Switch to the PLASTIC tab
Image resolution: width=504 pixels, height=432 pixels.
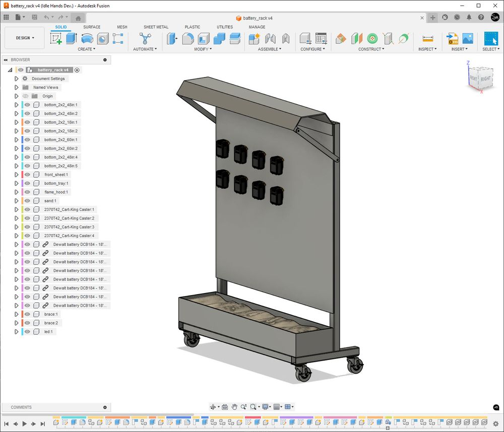192,27
